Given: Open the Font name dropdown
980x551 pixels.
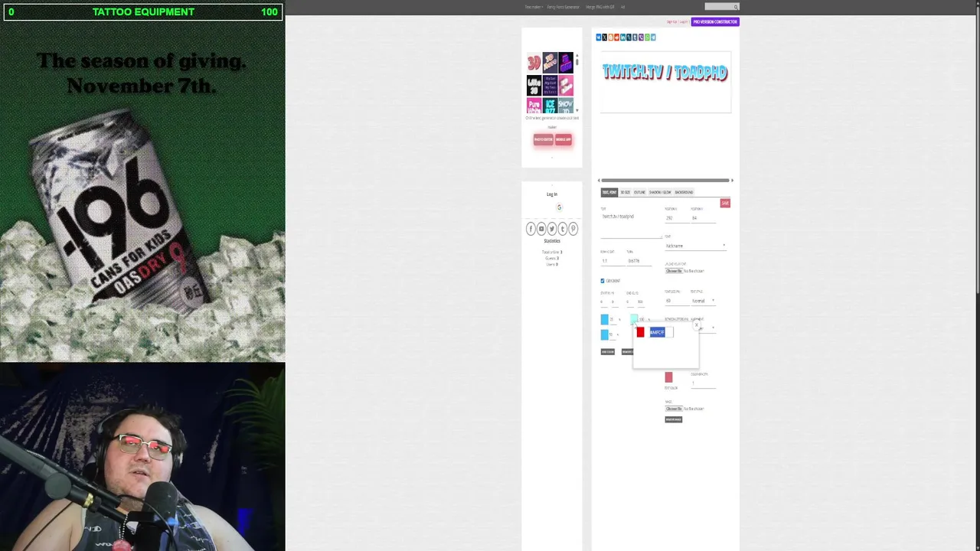Looking at the screenshot, I should click(x=695, y=246).
